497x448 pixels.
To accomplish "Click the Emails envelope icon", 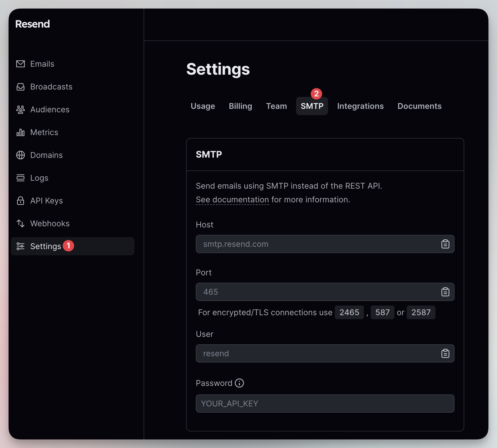I will click(21, 64).
